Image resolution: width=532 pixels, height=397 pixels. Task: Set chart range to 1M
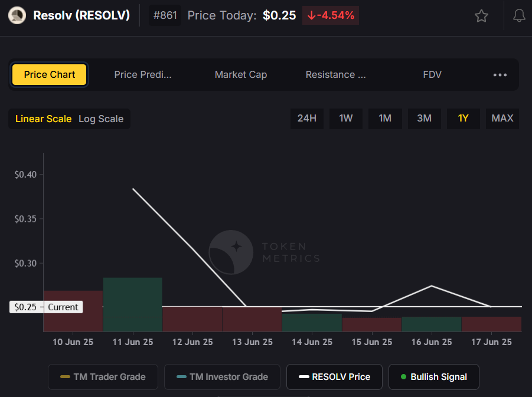(x=385, y=119)
